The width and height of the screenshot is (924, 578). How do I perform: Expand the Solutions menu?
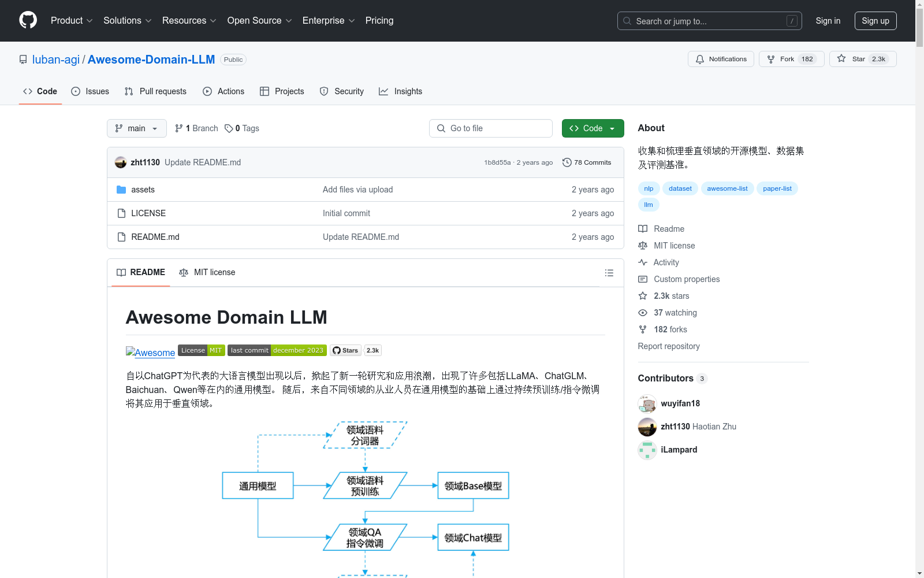(128, 20)
